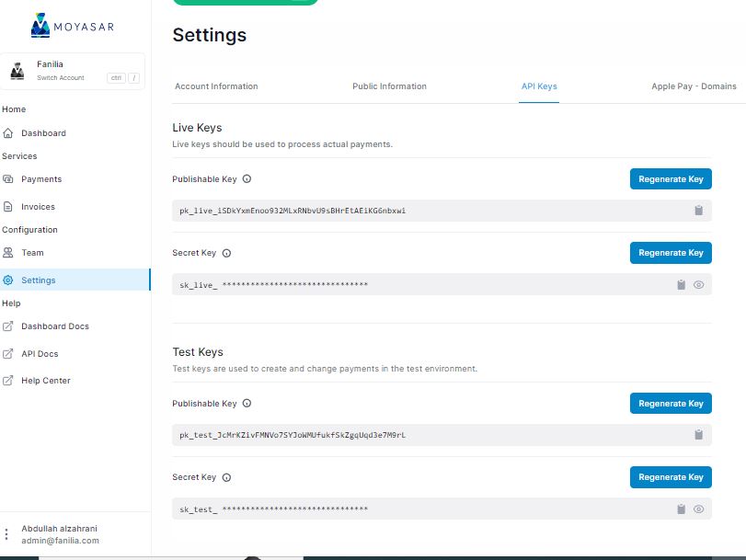Click info icon beside live Publishable Key
This screenshot has width=746, height=560.
coord(247,179)
